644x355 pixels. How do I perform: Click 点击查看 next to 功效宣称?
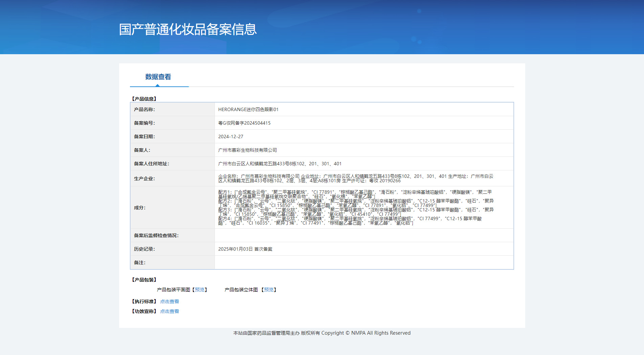pyautogui.click(x=169, y=311)
